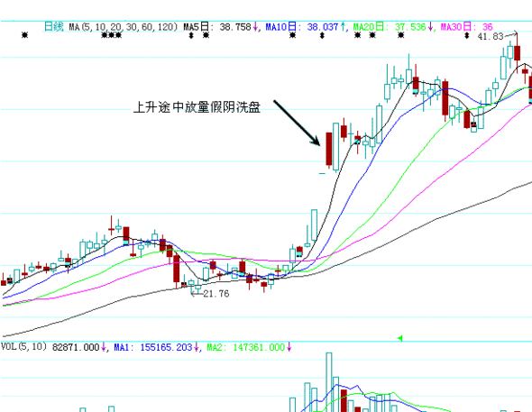Open the MA(5,10,20,30,60,120) parameter settings
This screenshot has width=532, height=412.
[124, 27]
